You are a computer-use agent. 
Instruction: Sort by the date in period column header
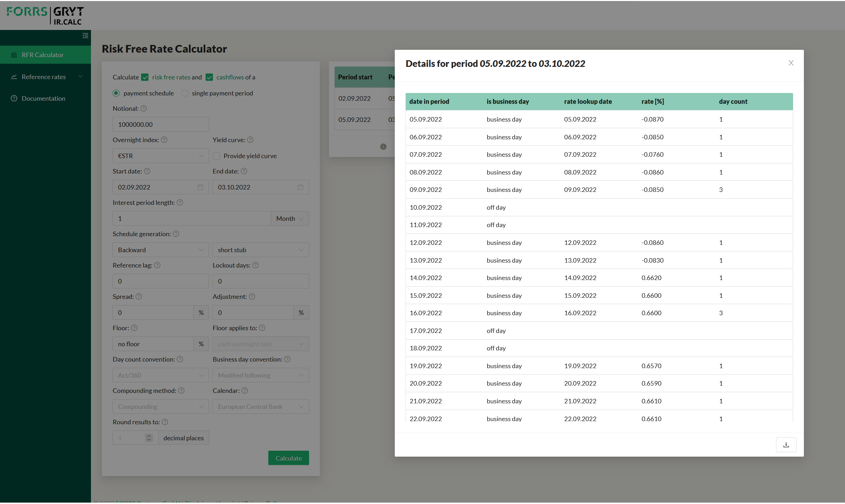tap(429, 101)
